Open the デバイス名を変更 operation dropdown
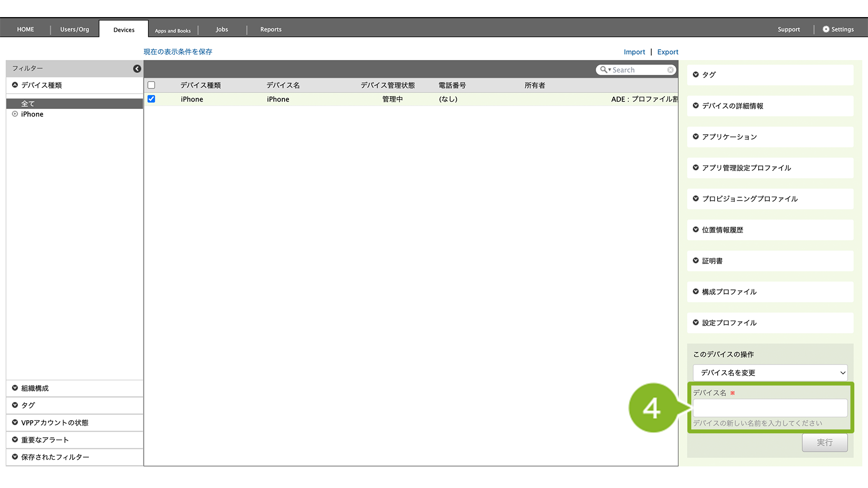Screen dimensions: 868x488 pyautogui.click(x=770, y=373)
